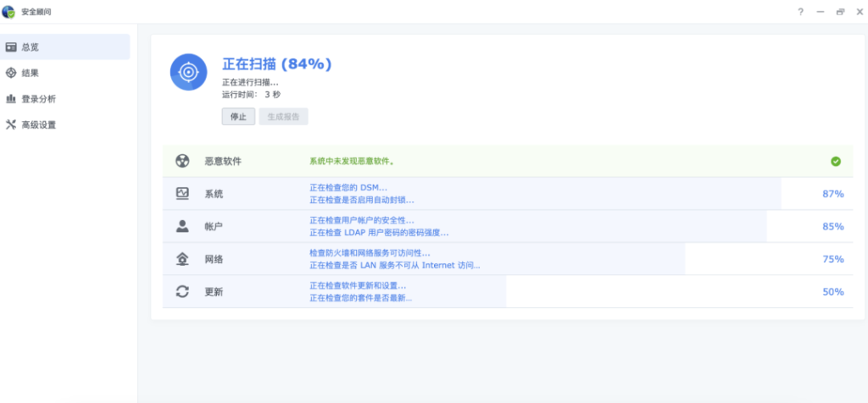
Task: Click the green checkmark on malware row
Action: 836,161
